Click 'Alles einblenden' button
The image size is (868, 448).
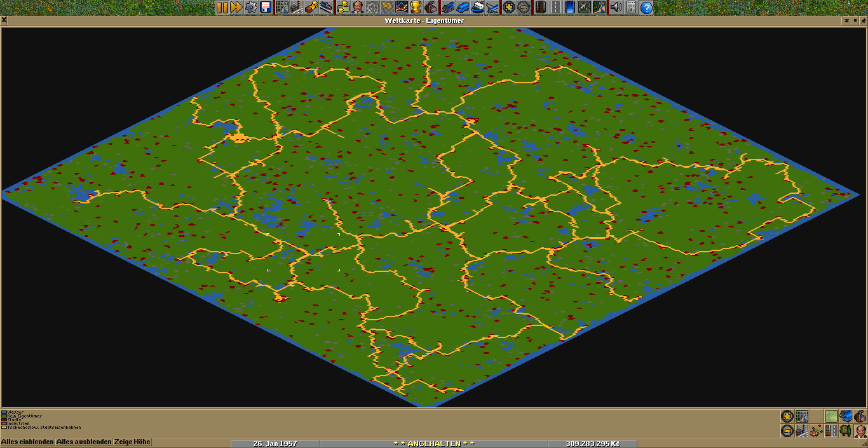(x=27, y=442)
